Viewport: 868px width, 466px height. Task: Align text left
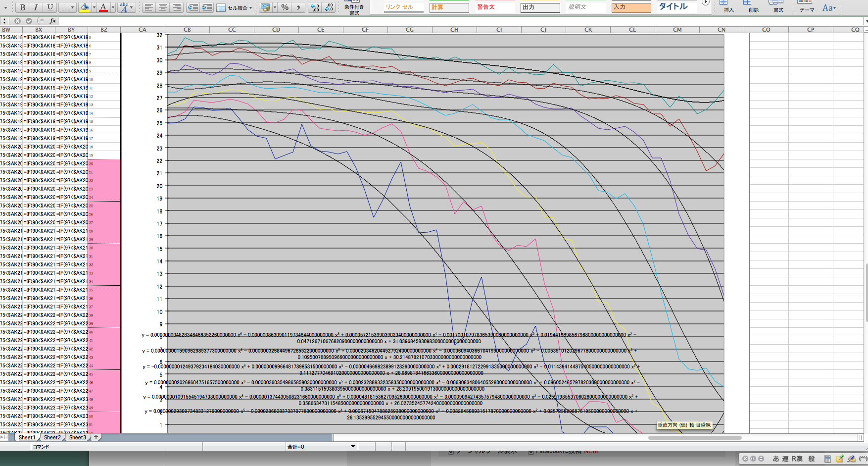pyautogui.click(x=148, y=7)
